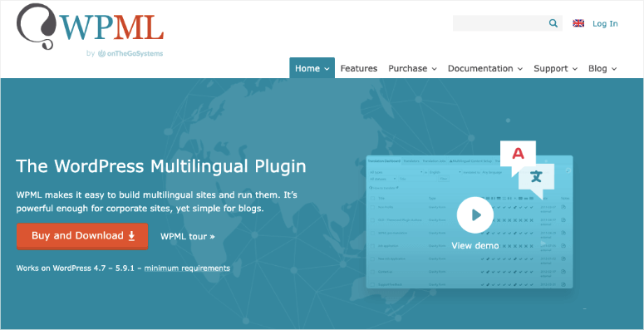Open the Blog menu

click(602, 68)
